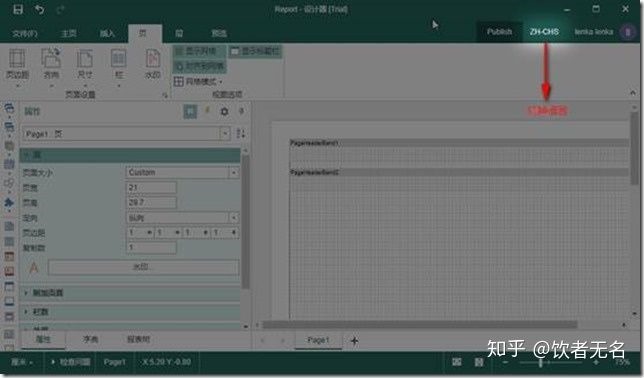Click the Save icon in the title bar
Screen dimensions: 644x378
[x=18, y=9]
